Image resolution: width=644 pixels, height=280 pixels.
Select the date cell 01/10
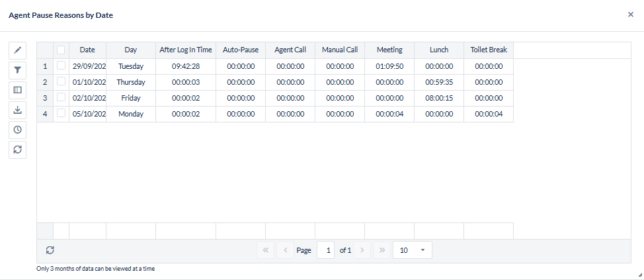87,82
